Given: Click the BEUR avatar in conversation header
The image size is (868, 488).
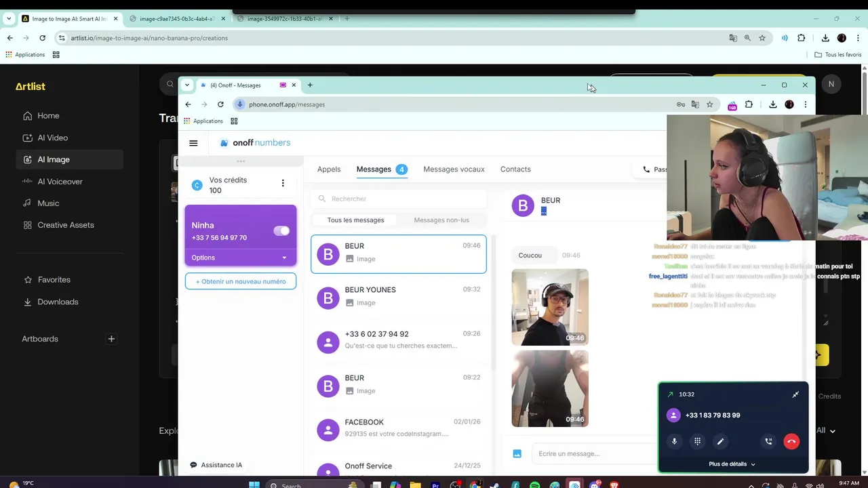Looking at the screenshot, I should (x=523, y=205).
